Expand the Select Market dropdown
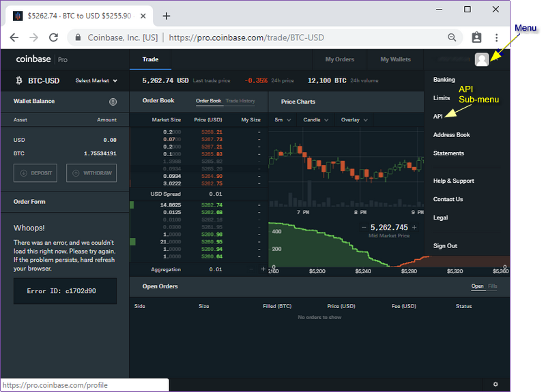Image resolution: width=546 pixels, height=392 pixels. click(x=96, y=80)
